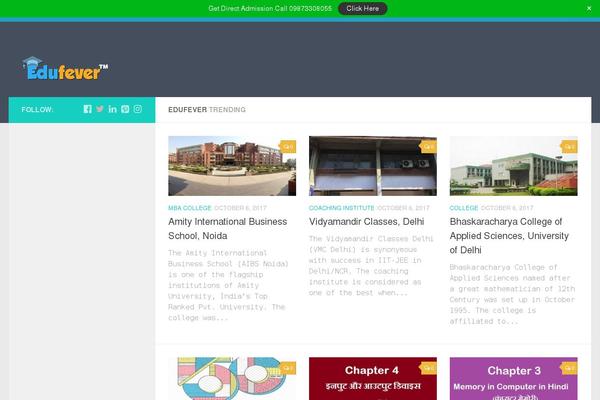Click the Edufever logo
Viewport: 600px width, 400px height.
pos(65,68)
